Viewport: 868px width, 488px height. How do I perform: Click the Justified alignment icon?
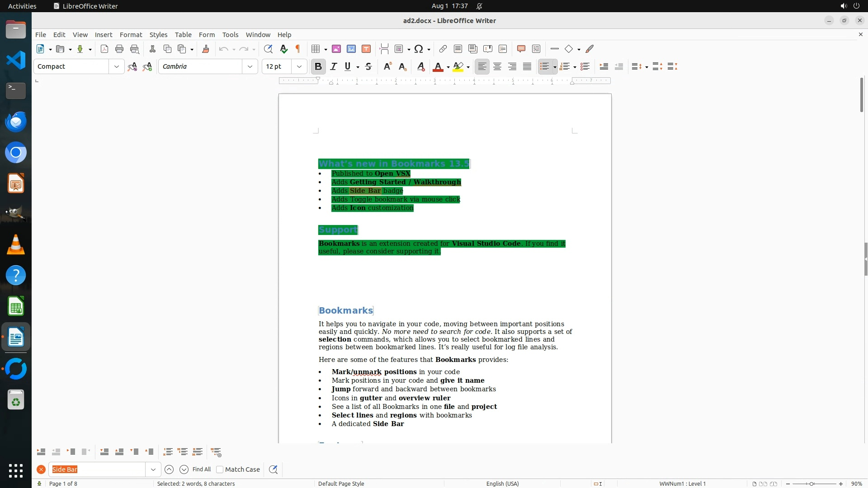pos(527,66)
